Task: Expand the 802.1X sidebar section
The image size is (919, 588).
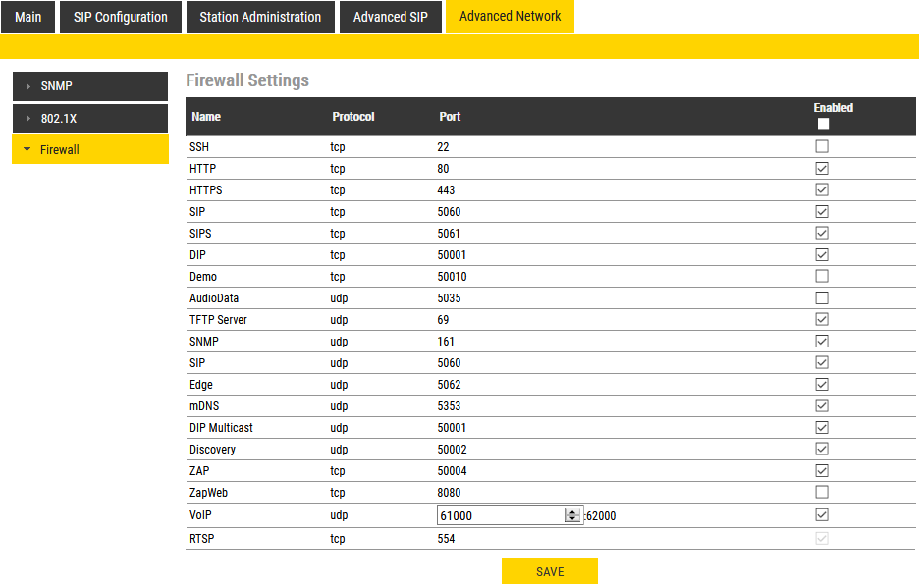Action: pyautogui.click(x=89, y=118)
